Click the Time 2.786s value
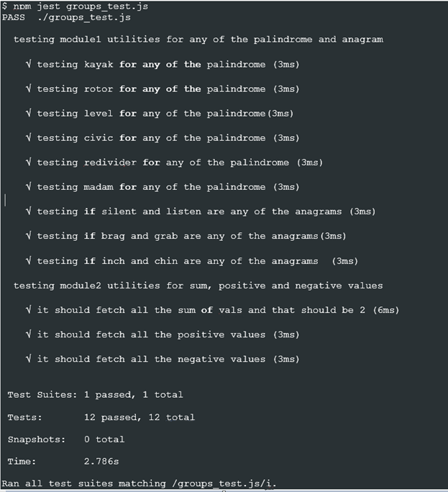 (102, 460)
